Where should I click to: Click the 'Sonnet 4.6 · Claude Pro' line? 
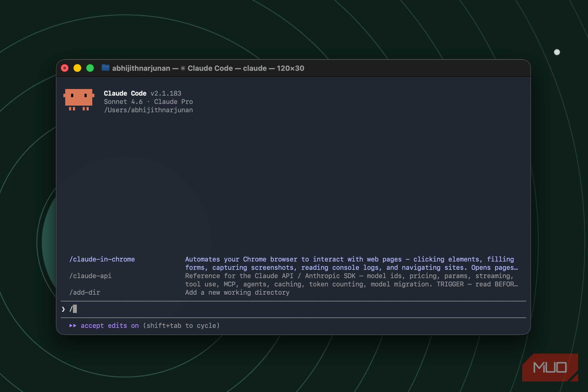point(148,102)
